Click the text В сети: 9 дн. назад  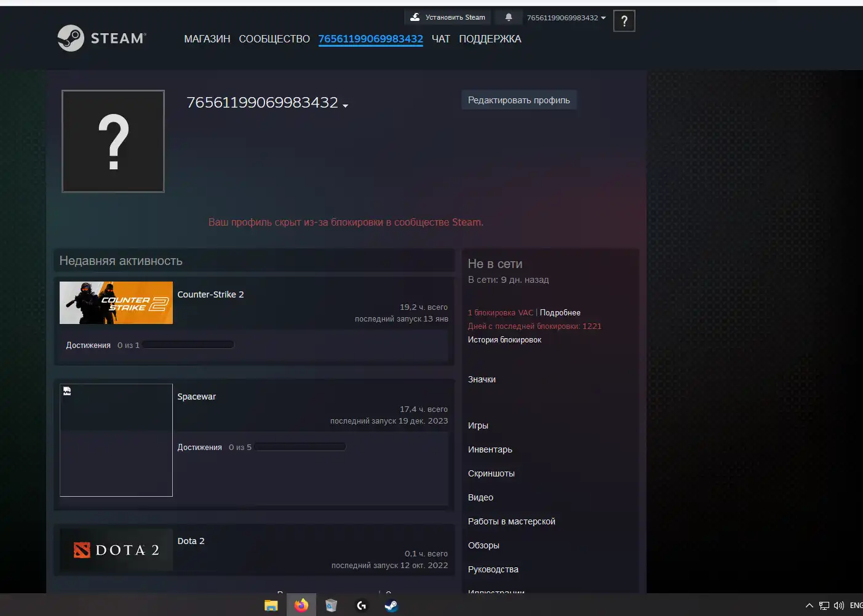point(509,280)
